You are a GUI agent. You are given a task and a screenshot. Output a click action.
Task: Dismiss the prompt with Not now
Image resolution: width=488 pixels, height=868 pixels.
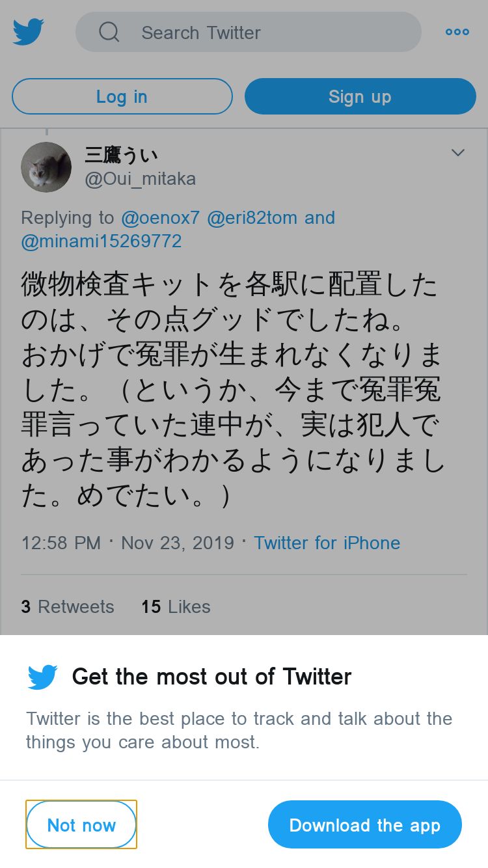point(81,825)
